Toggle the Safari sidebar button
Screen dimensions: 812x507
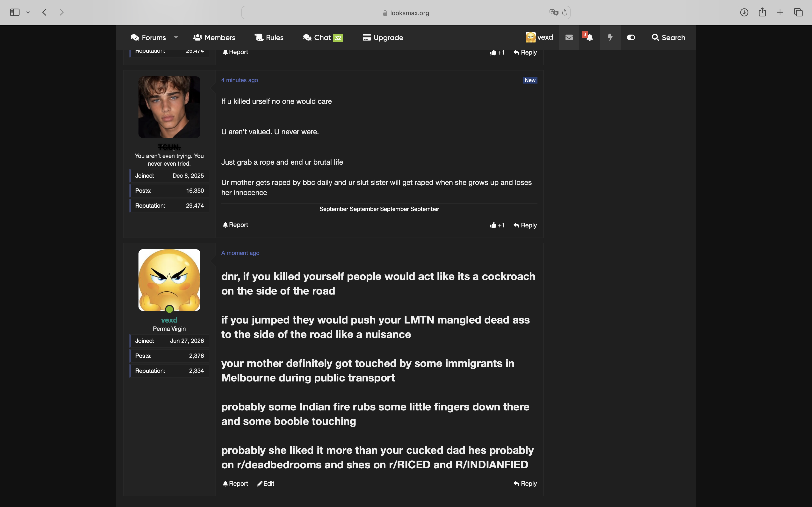[15, 12]
